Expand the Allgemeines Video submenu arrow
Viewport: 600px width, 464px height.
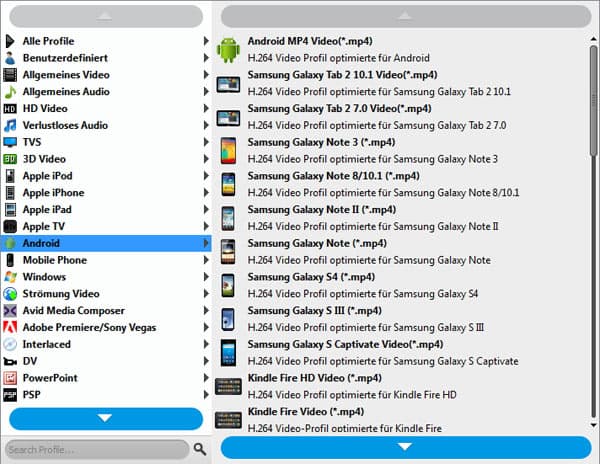[206, 75]
